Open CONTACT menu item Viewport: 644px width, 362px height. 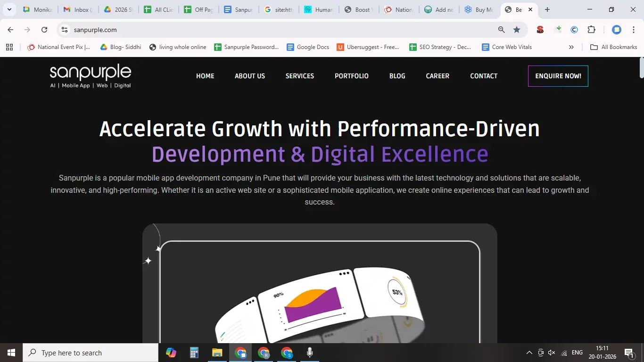pyautogui.click(x=484, y=76)
